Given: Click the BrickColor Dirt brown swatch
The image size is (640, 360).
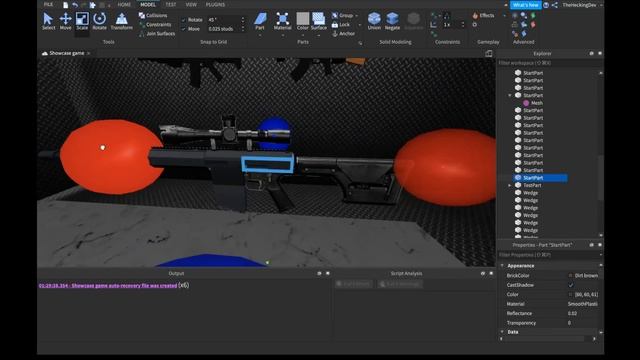Looking at the screenshot, I should (x=571, y=276).
